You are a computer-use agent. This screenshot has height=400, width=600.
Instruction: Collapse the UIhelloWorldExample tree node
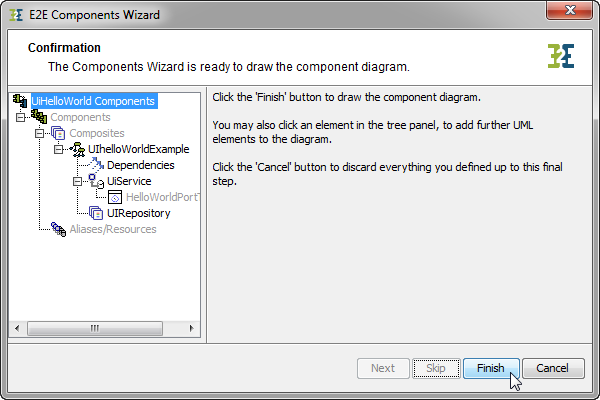(59, 149)
